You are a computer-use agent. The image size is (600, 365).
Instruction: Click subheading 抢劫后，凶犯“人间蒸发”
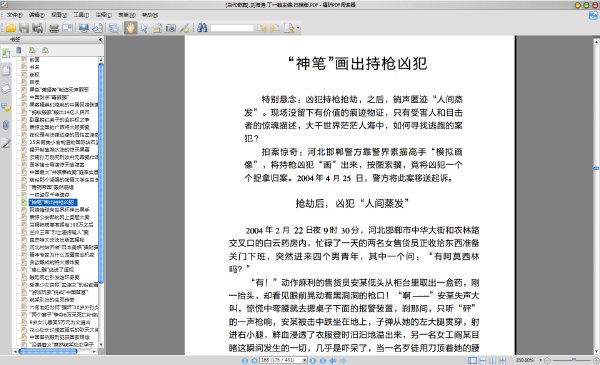[352, 203]
